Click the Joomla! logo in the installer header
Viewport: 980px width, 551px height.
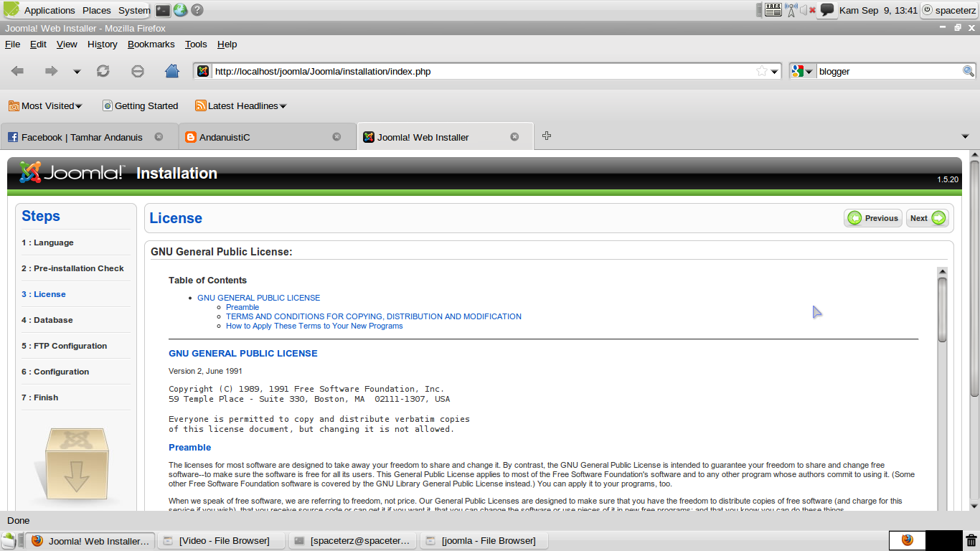coord(72,173)
